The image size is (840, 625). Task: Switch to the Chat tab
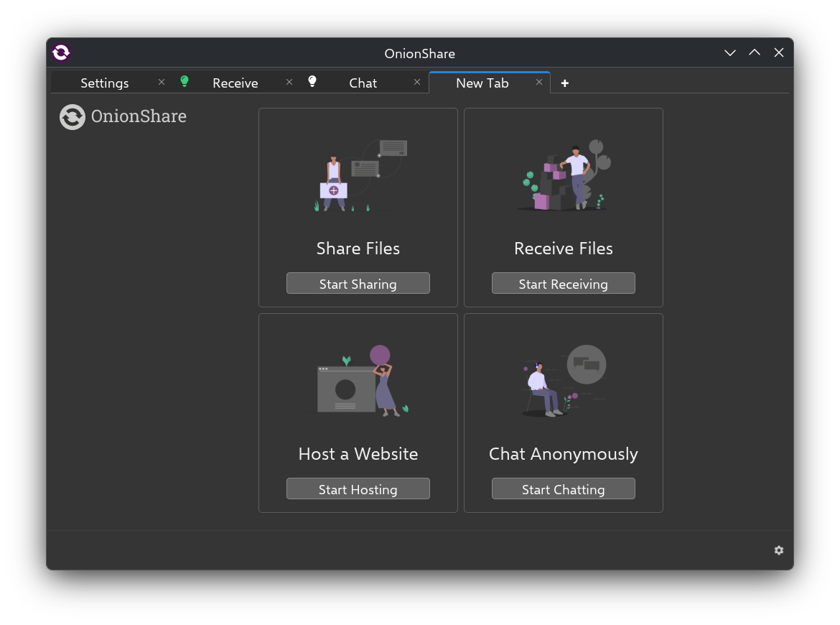[363, 83]
